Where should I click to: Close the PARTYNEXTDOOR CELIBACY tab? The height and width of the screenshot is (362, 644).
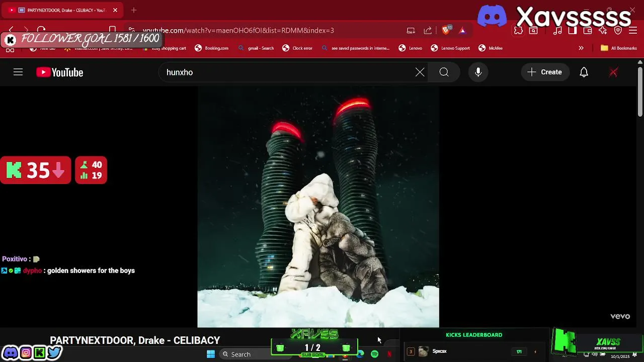115,10
